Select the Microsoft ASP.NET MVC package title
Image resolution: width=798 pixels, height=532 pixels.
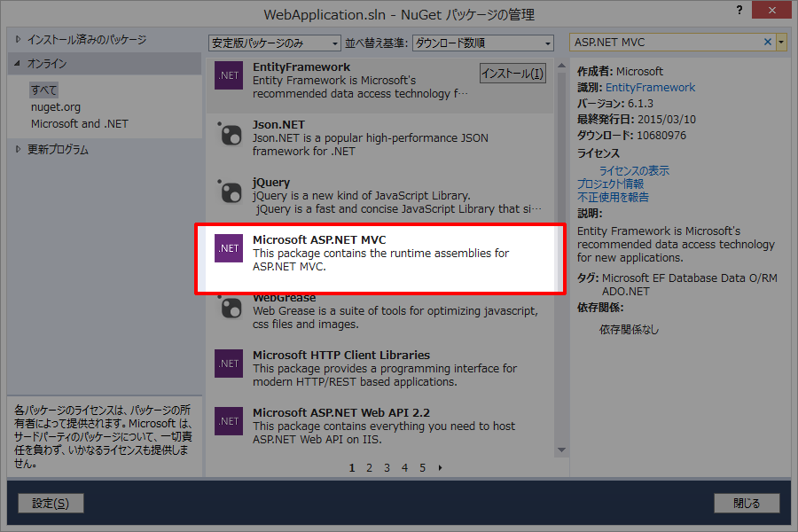[319, 239]
